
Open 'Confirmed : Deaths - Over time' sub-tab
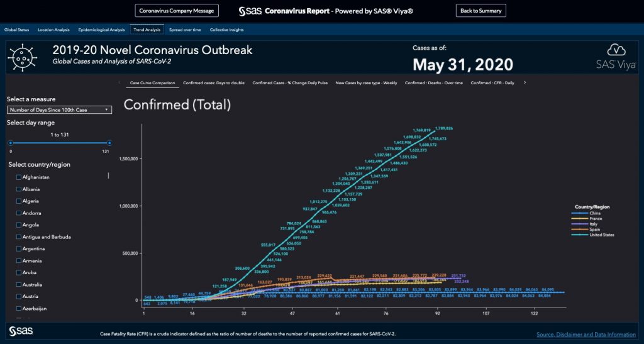pyautogui.click(x=434, y=83)
